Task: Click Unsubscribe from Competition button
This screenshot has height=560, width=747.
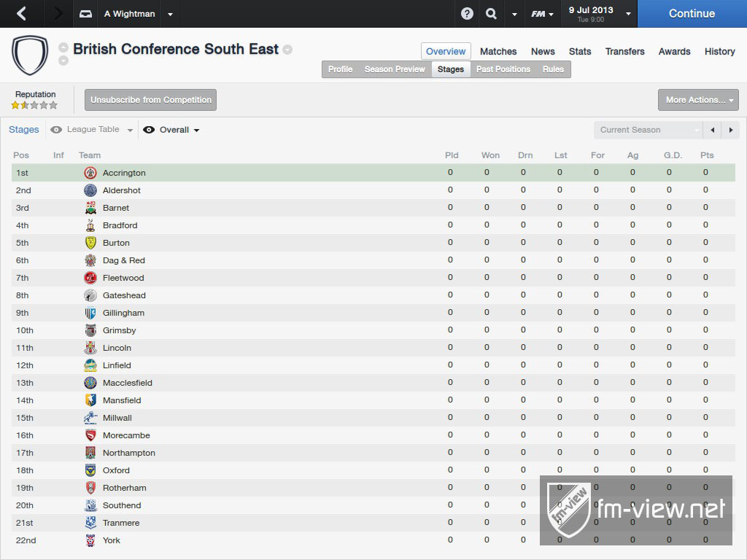Action: pyautogui.click(x=150, y=100)
